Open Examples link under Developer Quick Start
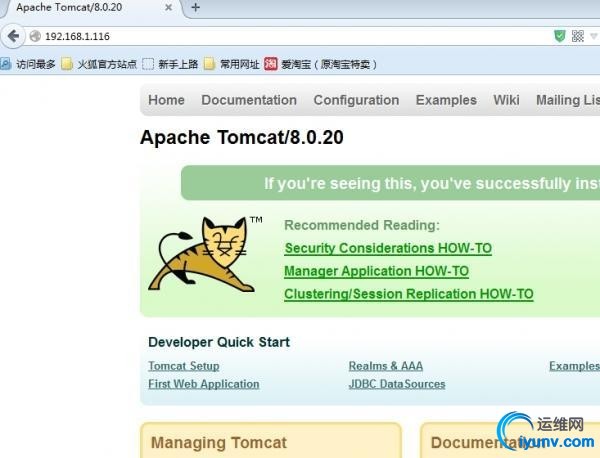Viewport: 600px width, 458px height. pos(574,366)
